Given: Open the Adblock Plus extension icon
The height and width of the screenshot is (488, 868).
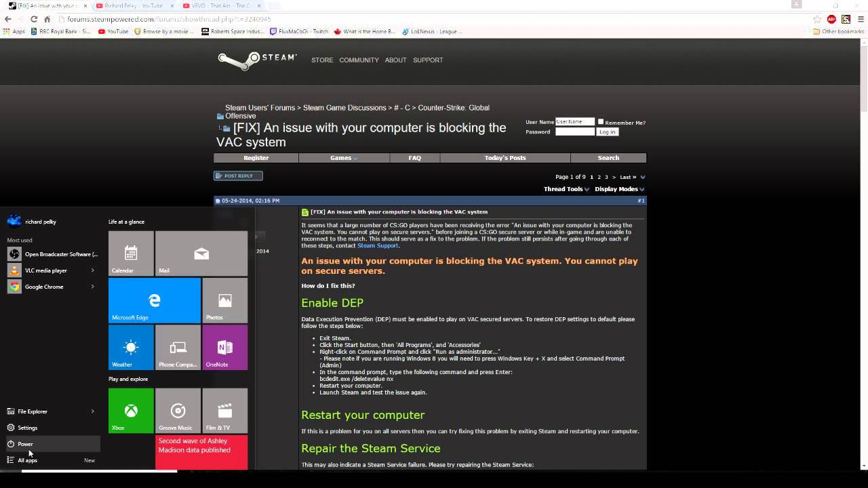Looking at the screenshot, I should point(831,19).
